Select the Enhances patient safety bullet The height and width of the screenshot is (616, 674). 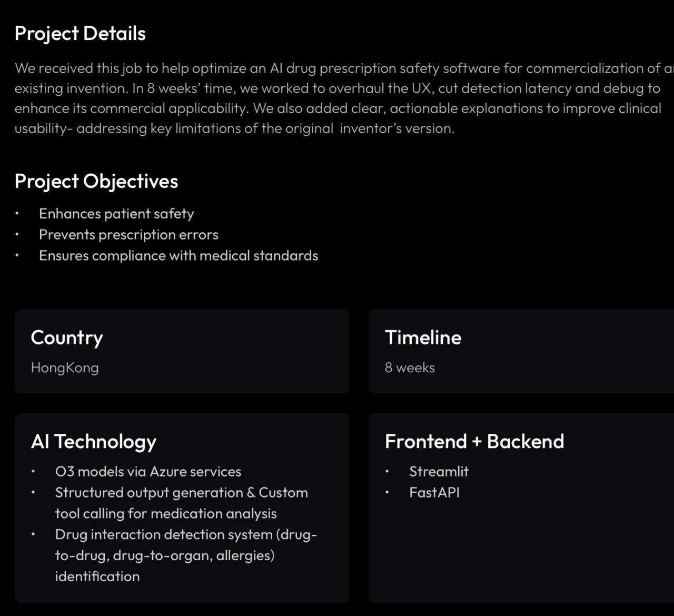point(116,214)
